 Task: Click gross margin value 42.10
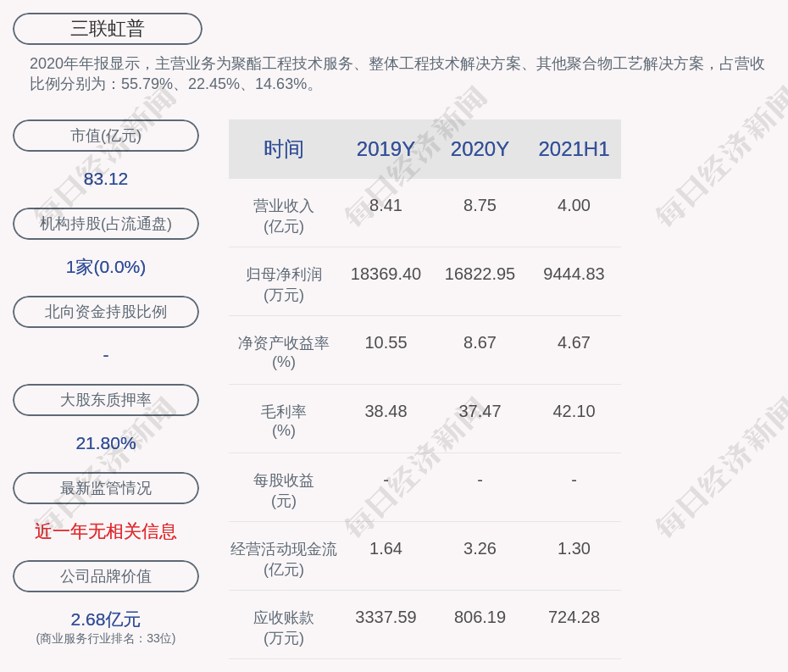(574, 411)
